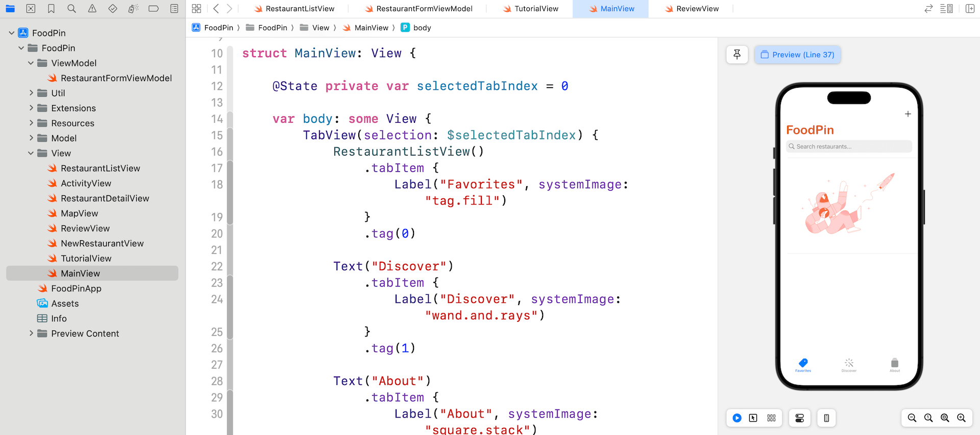Viewport: 980px width, 435px height.
Task: Expand the Resources folder
Action: pos(31,123)
